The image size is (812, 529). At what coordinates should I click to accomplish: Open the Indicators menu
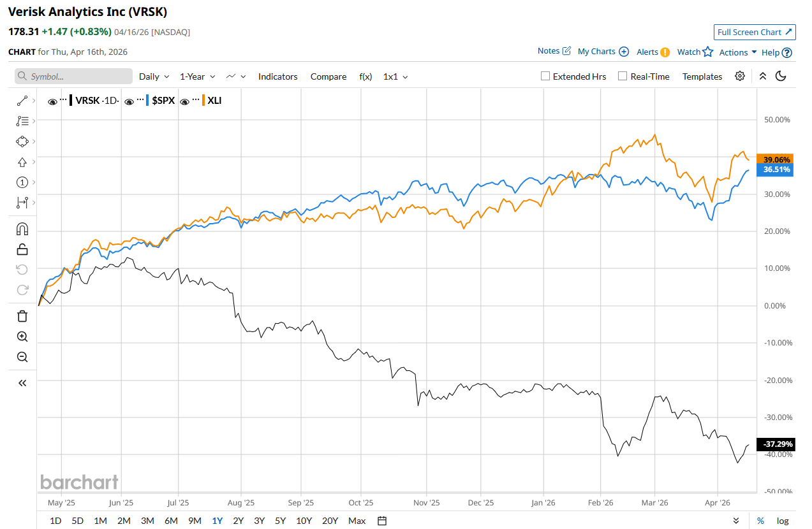277,76
